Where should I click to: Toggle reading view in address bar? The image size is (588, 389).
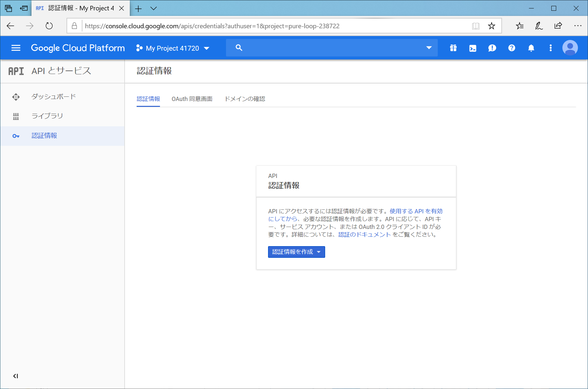(476, 26)
